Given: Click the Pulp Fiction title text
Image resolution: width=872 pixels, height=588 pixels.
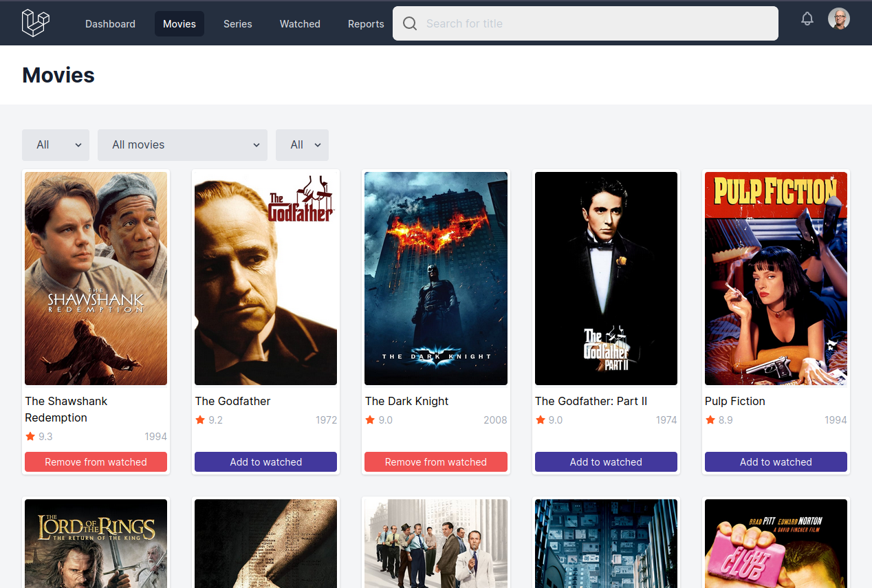Looking at the screenshot, I should coord(734,401).
